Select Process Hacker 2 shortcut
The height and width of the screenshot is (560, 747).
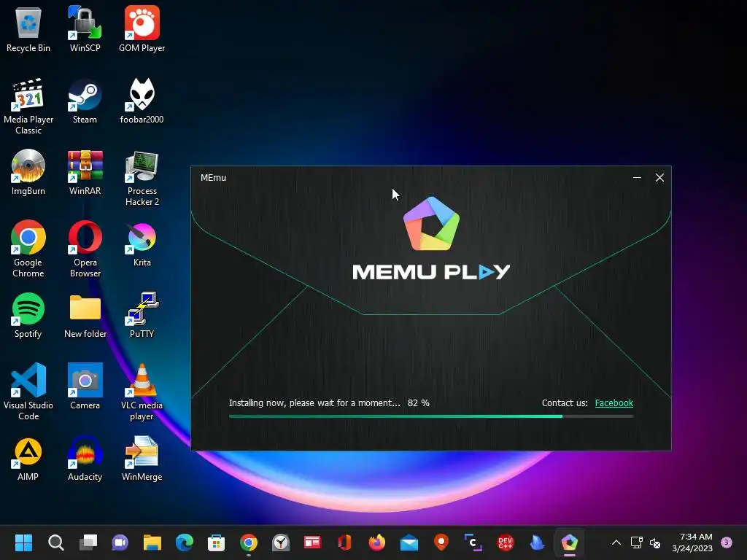(142, 178)
